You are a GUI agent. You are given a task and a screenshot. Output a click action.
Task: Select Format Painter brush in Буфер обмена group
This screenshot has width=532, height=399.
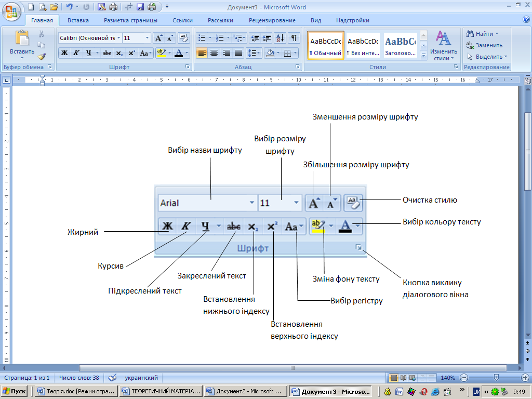(x=42, y=56)
